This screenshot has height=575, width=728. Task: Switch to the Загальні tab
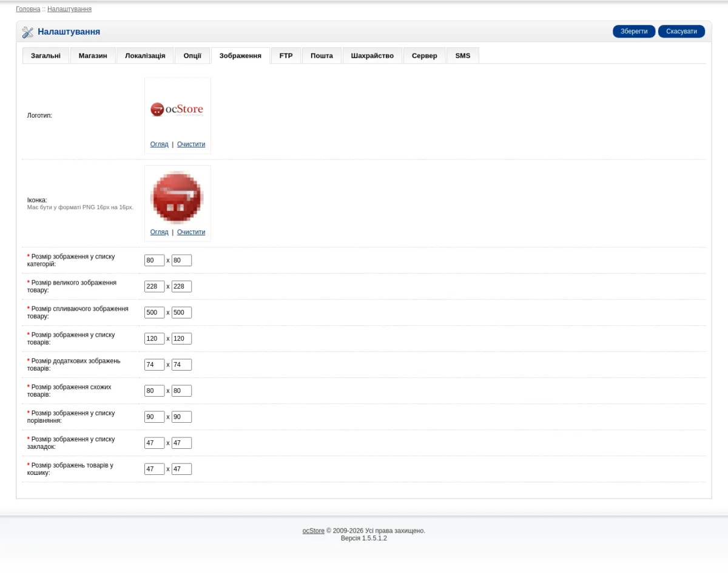(x=45, y=56)
